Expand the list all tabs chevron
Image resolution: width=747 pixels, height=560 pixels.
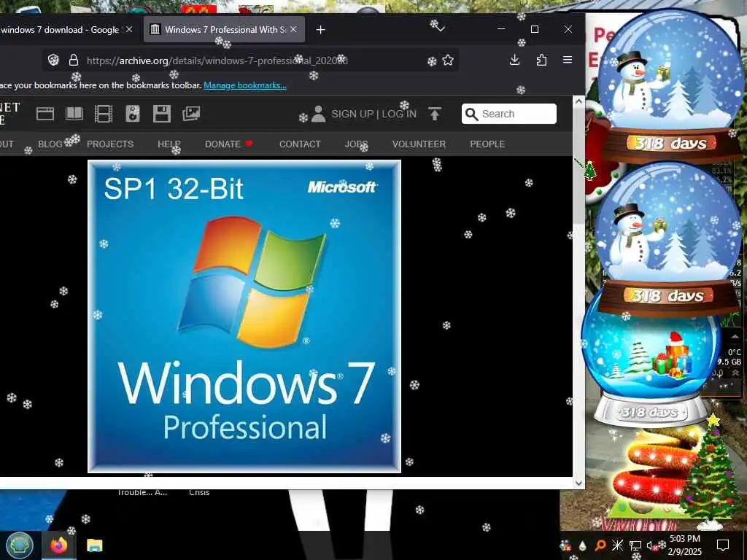[441, 29]
